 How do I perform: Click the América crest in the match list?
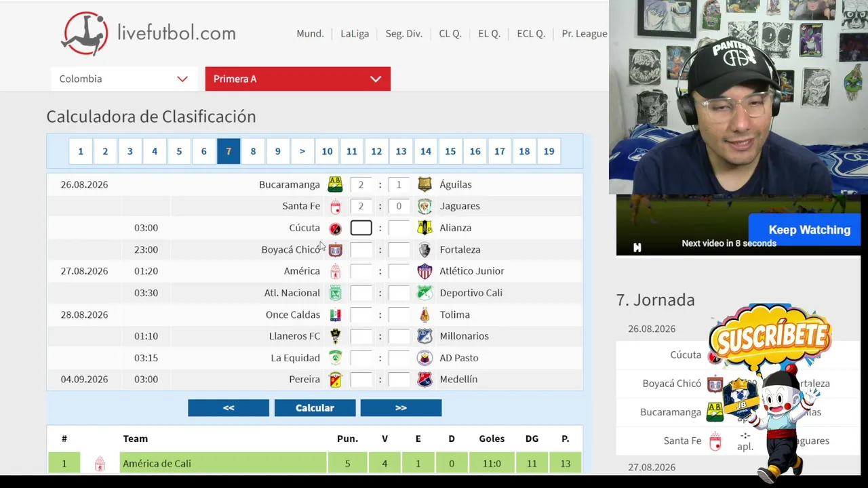335,271
